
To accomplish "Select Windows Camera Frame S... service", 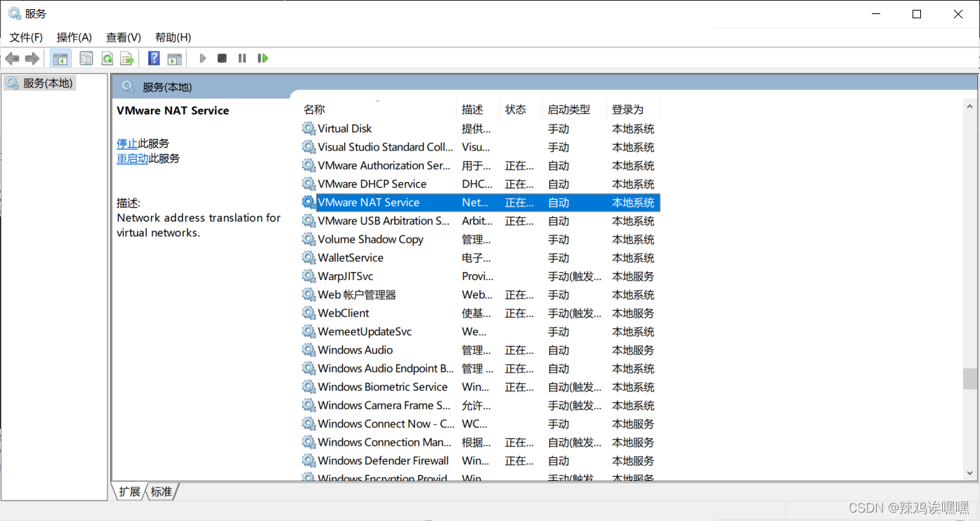I will [481, 405].
